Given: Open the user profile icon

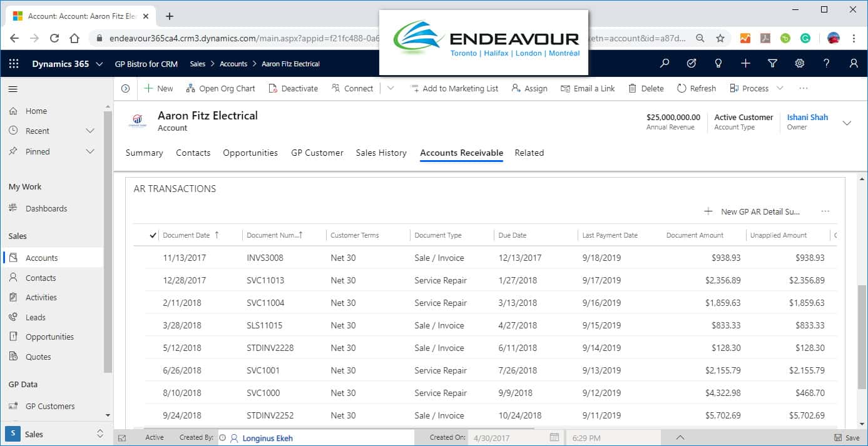Looking at the screenshot, I should coord(854,63).
